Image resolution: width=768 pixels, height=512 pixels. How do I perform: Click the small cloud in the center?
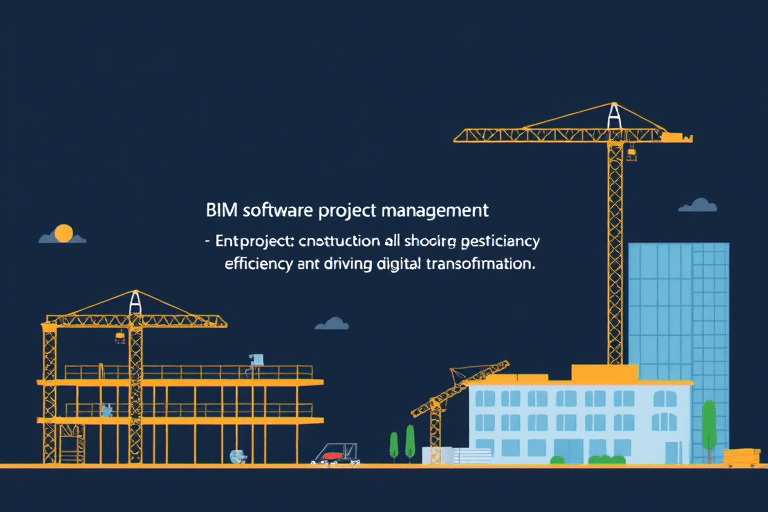332,324
